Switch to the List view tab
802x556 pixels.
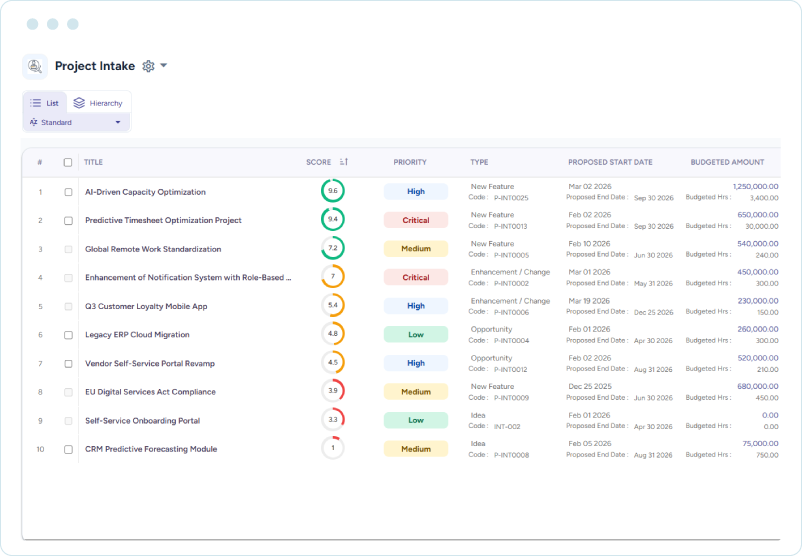45,103
